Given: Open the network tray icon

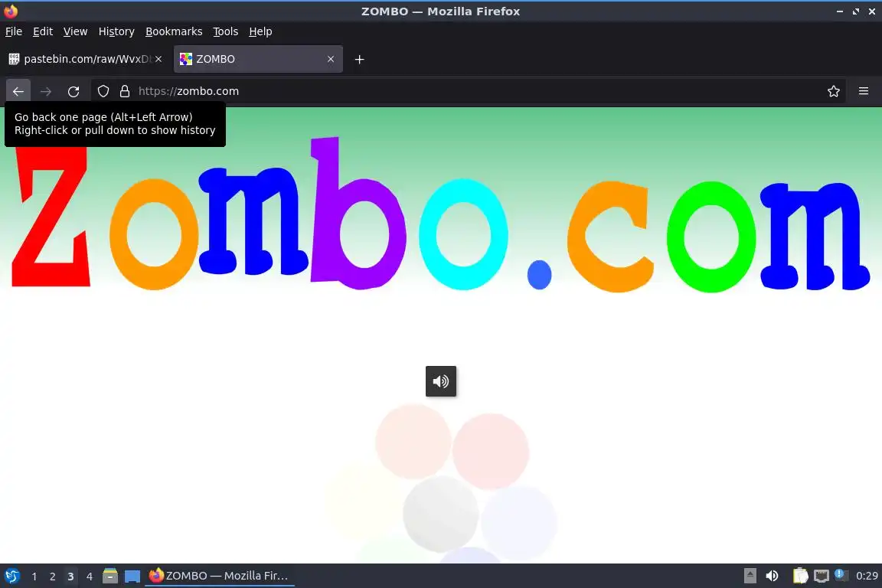Looking at the screenshot, I should tap(822, 577).
